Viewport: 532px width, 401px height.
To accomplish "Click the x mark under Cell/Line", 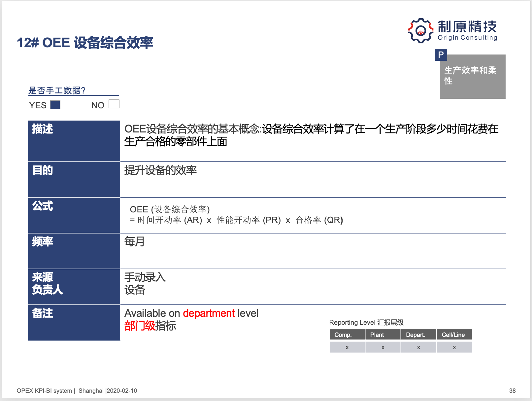I will [x=454, y=347].
